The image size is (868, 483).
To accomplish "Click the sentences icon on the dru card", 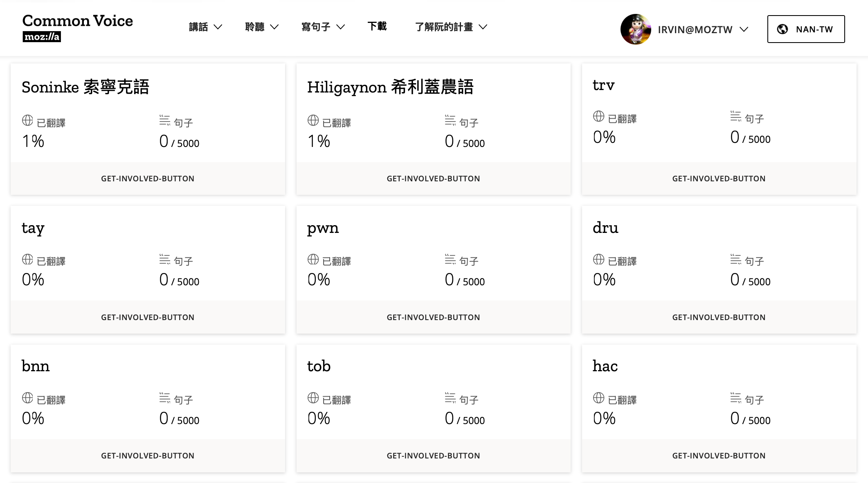I will (x=735, y=259).
